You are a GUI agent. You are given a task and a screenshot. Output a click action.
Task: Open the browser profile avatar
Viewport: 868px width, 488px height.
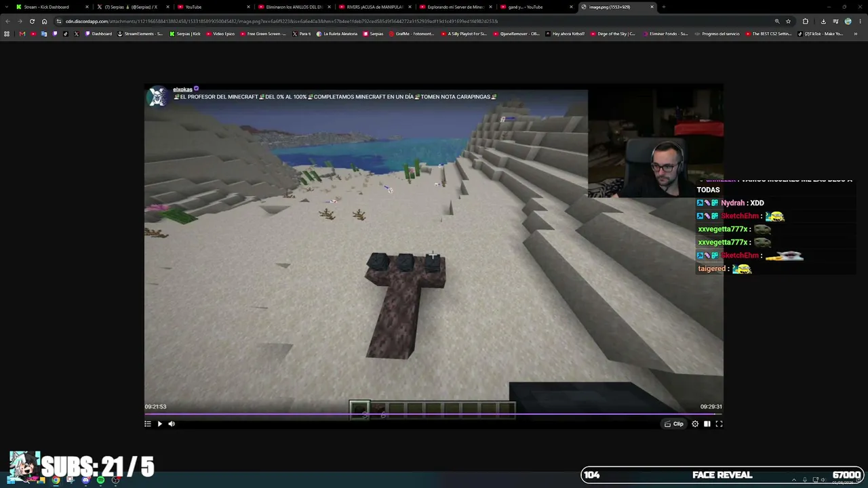(848, 21)
